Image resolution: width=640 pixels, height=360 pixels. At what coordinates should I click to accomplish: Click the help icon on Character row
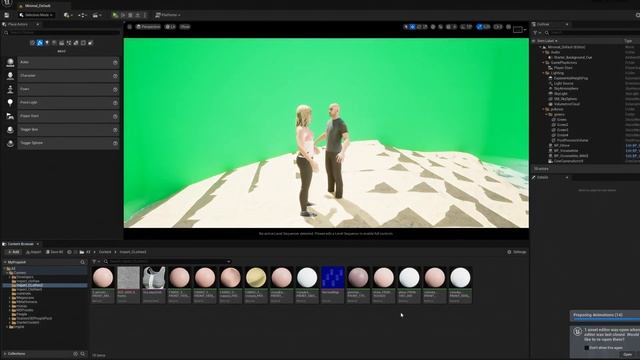(x=115, y=76)
